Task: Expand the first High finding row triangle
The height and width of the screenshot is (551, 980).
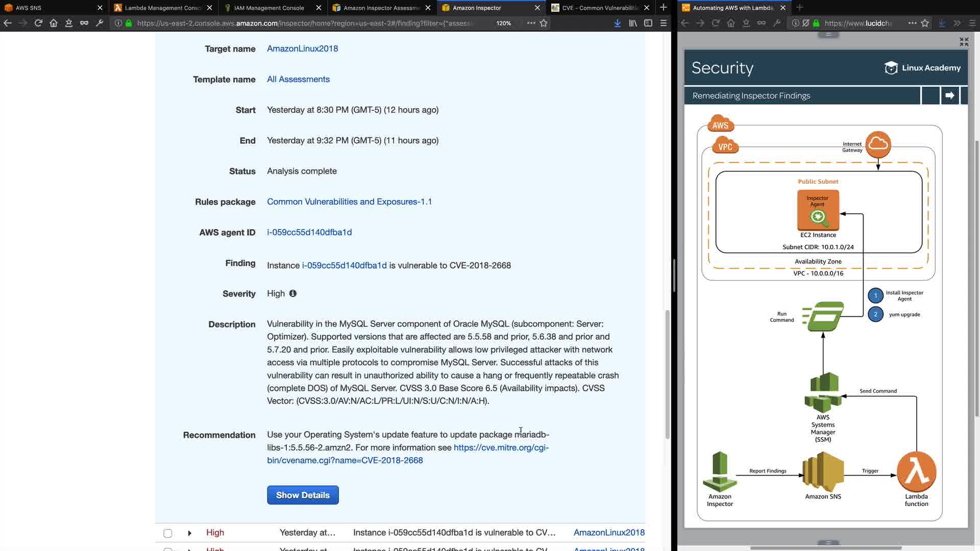Action: (x=189, y=533)
